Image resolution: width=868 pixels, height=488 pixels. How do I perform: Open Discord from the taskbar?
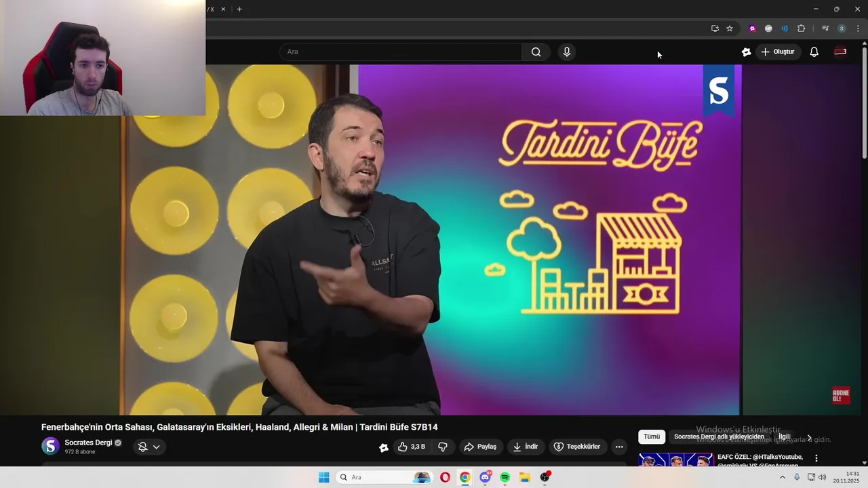[x=485, y=477]
